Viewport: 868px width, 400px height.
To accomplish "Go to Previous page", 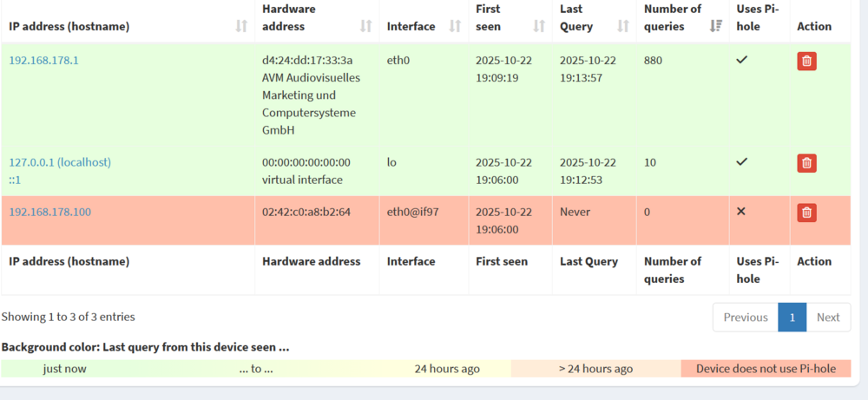I will [746, 318].
